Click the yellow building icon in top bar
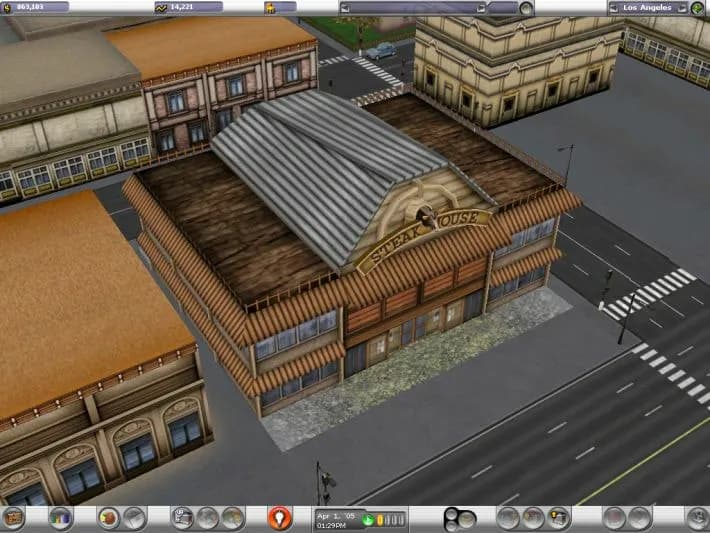710x533 pixels. pyautogui.click(x=271, y=8)
